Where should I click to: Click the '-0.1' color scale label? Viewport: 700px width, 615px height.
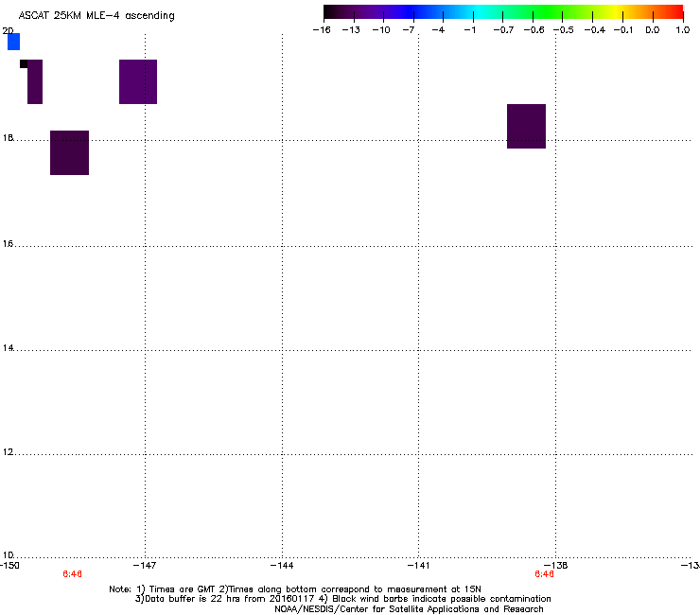pyautogui.click(x=623, y=30)
